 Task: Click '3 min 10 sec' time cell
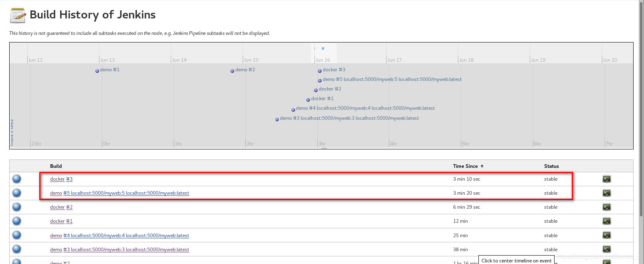pos(467,179)
